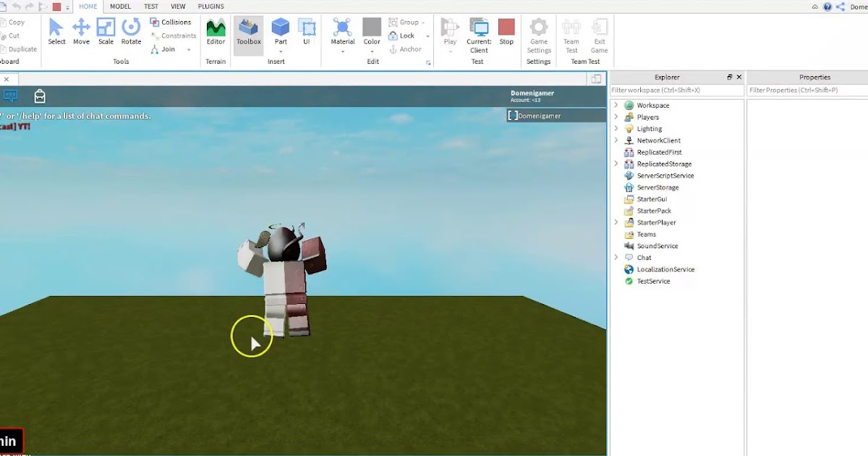Open the in-game chat icon
Image resolution: width=868 pixels, height=456 pixels.
pos(9,96)
